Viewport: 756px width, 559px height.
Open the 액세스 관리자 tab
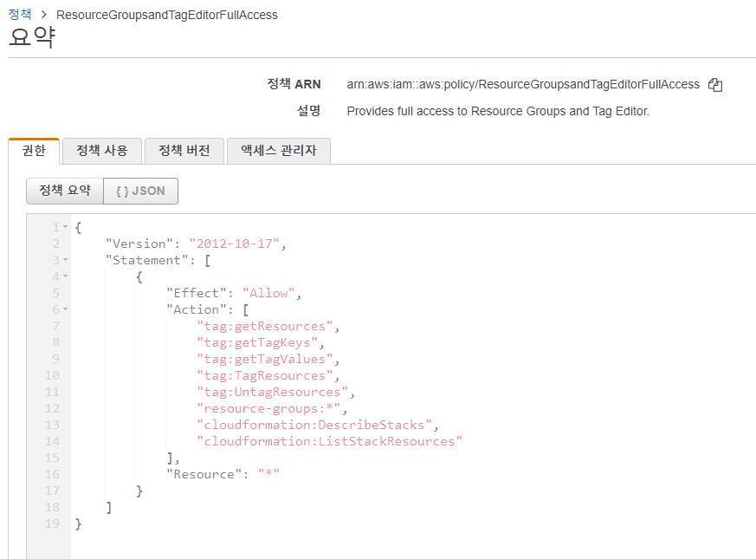279,151
